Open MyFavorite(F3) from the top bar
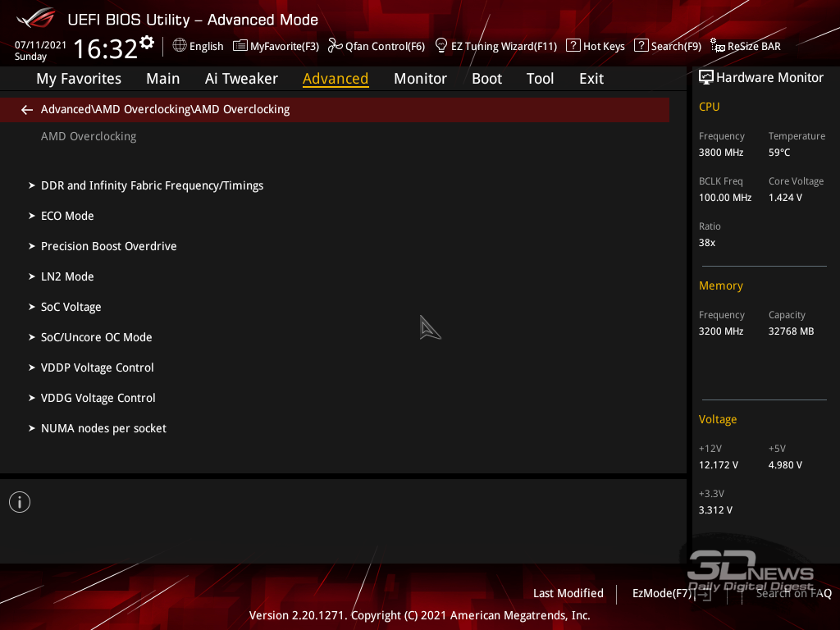 pos(285,46)
